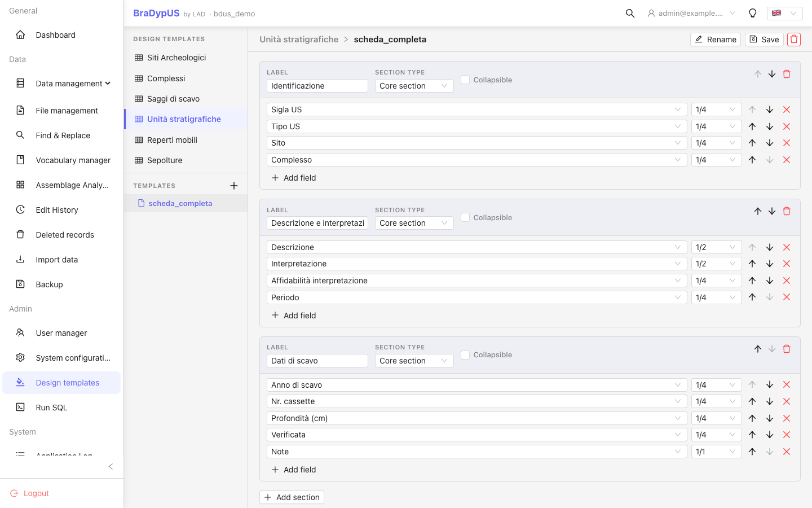Edit the Identificazione label input

(x=317, y=86)
